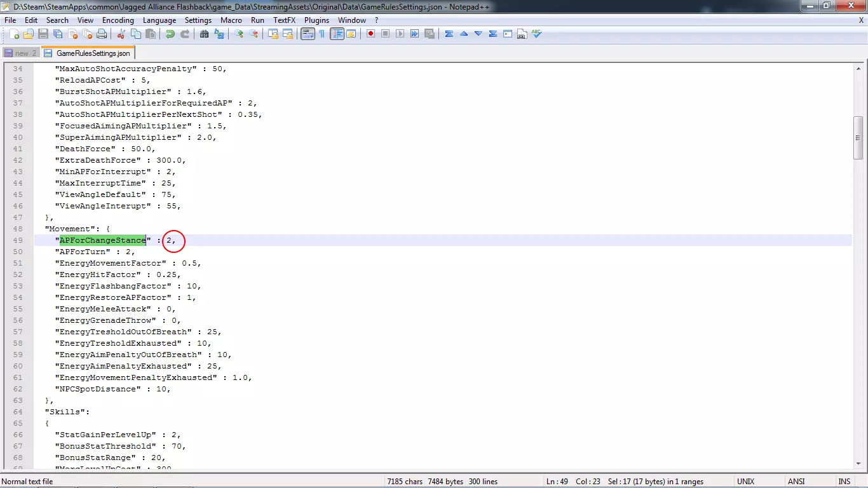Create a new document with the New toolbar icon
The width and height of the screenshot is (868, 488).
click(x=15, y=34)
